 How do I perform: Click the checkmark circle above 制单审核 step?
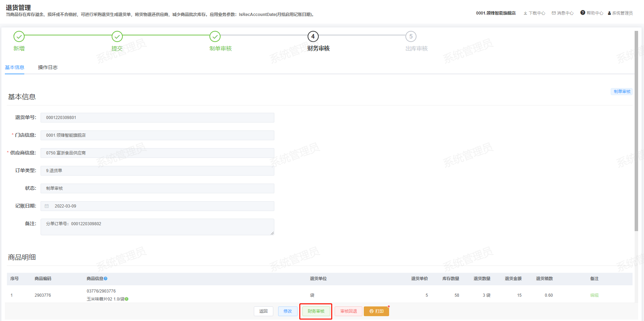click(215, 36)
